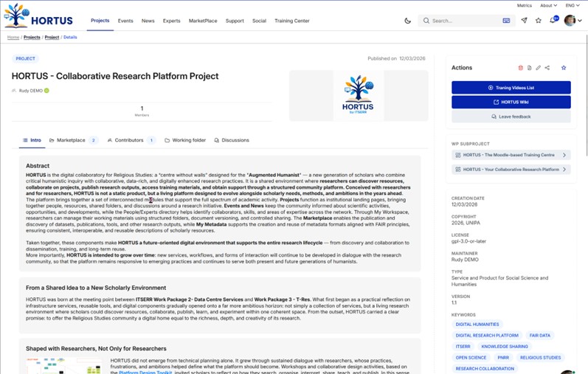The width and height of the screenshot is (588, 374).
Task: Switch to Marketplace tab
Action: pyautogui.click(x=74, y=140)
